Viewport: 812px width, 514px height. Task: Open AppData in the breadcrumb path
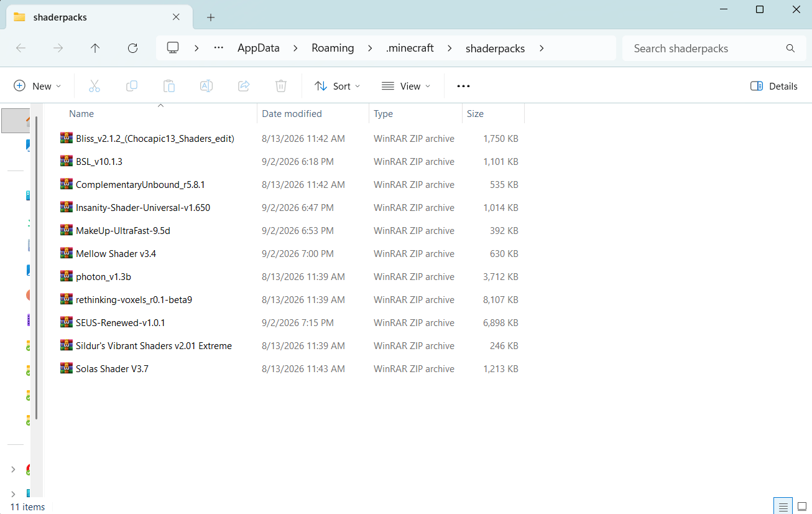click(x=259, y=48)
